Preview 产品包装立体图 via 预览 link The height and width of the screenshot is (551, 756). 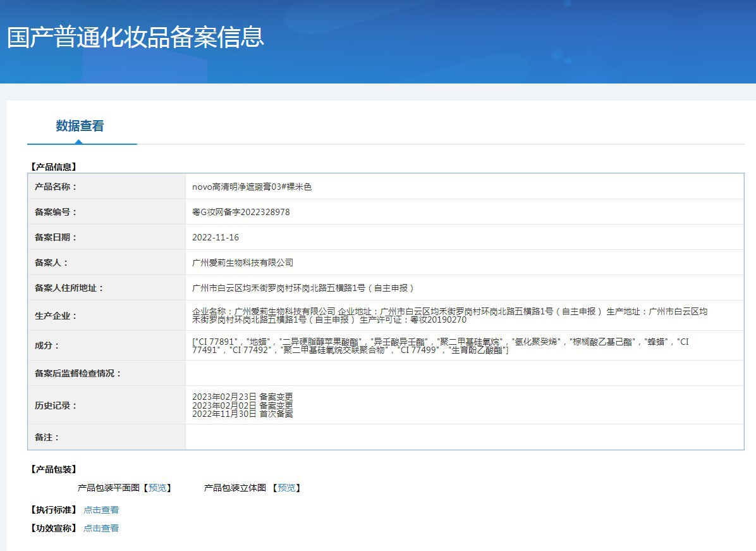click(x=286, y=488)
